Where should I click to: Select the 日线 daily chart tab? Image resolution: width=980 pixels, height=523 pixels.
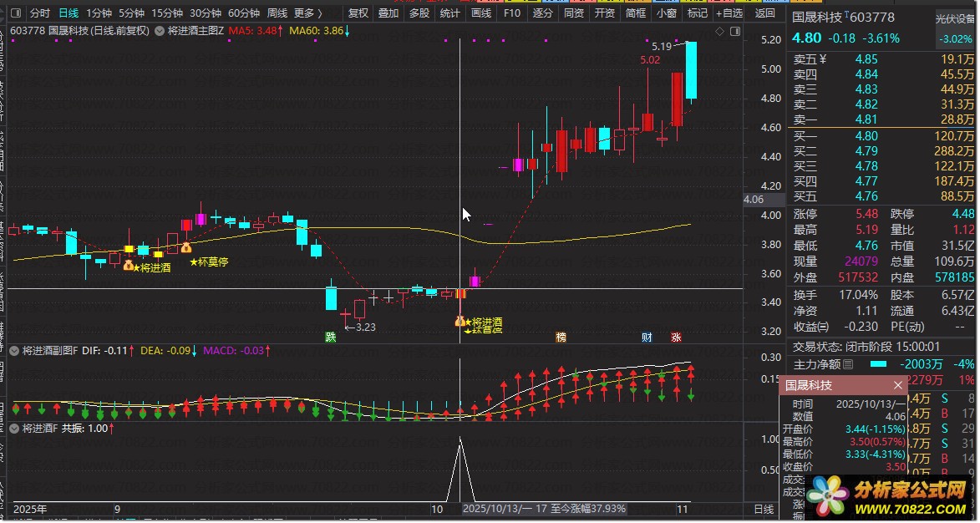tap(69, 13)
